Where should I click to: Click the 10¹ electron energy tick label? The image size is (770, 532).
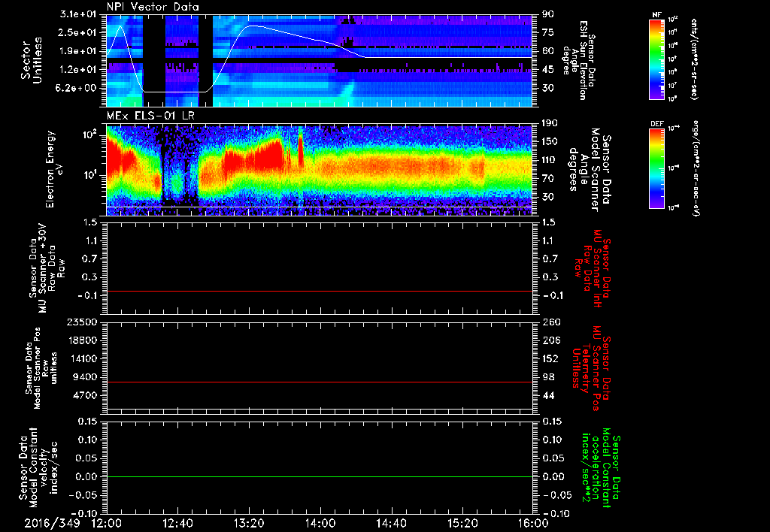pos(90,175)
